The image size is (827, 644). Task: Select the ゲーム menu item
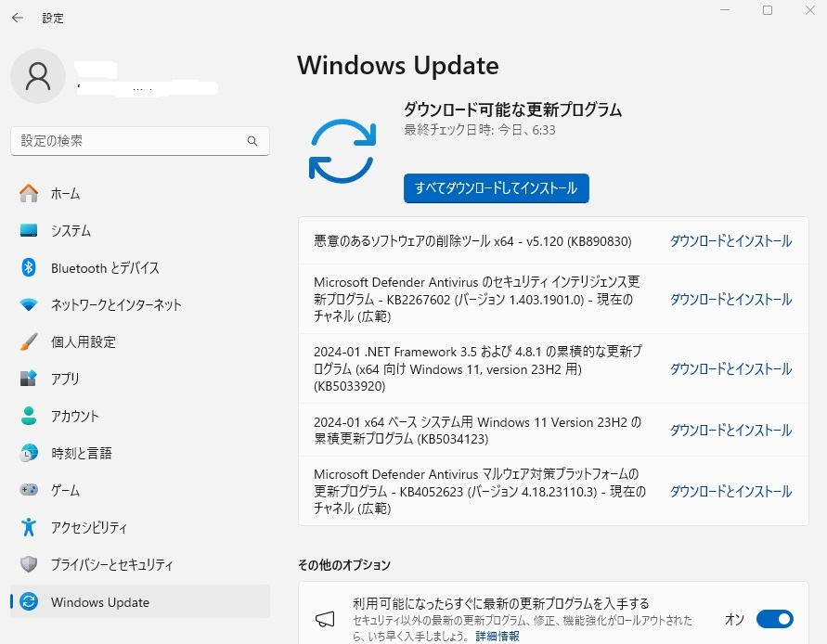coord(140,490)
